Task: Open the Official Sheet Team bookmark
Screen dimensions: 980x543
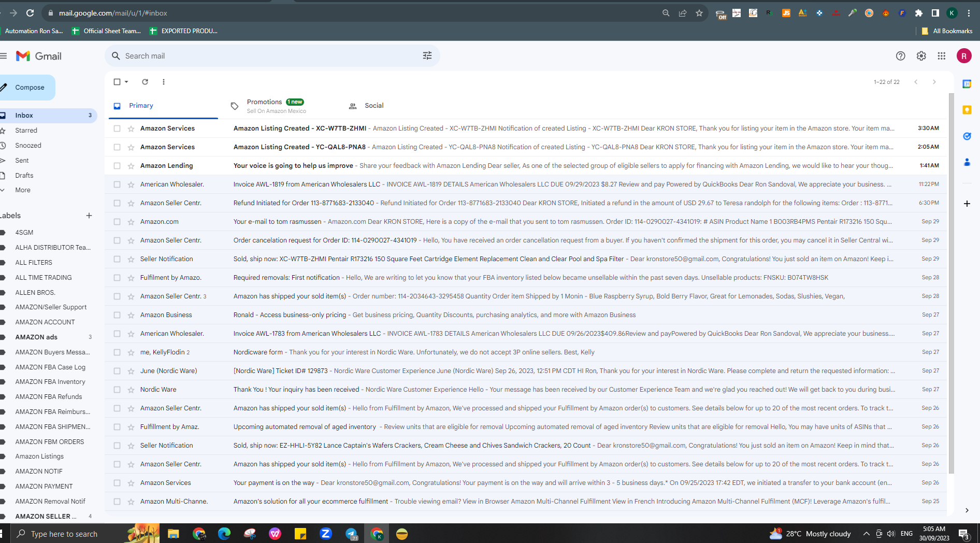Action: 106,31
